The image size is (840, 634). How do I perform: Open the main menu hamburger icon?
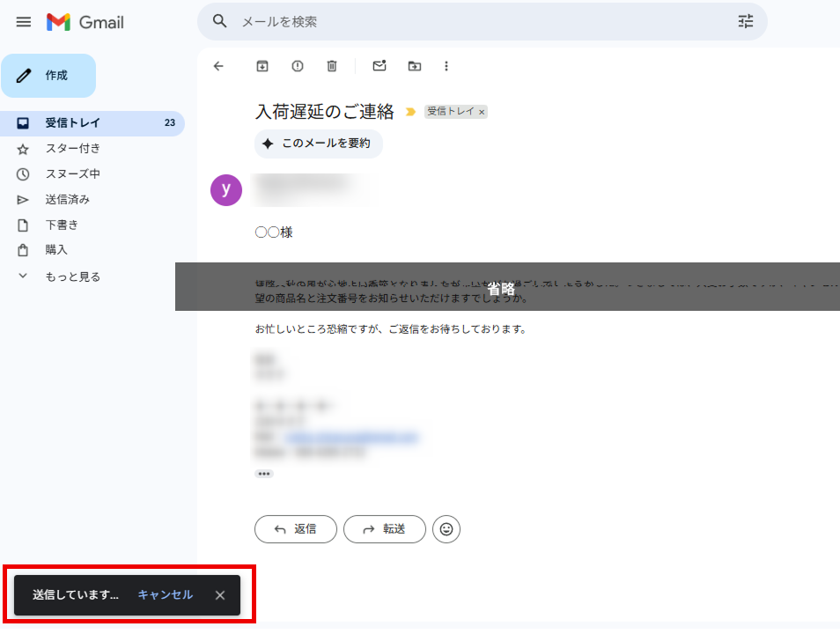click(24, 22)
